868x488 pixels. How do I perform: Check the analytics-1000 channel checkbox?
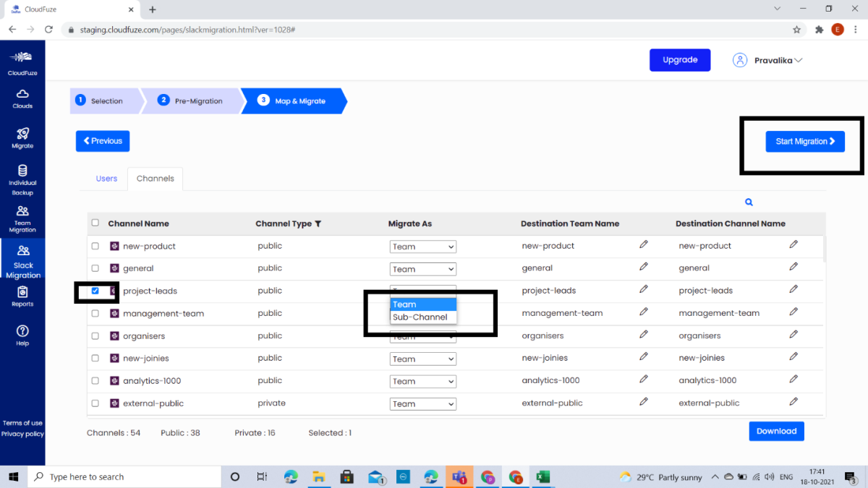click(x=95, y=381)
